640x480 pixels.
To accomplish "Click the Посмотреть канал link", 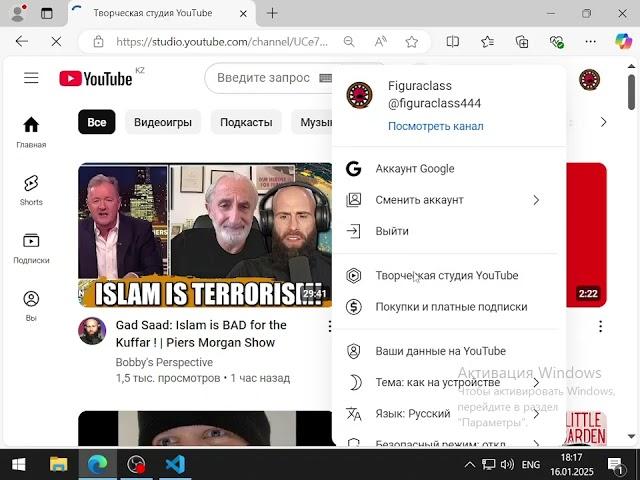I will (435, 126).
